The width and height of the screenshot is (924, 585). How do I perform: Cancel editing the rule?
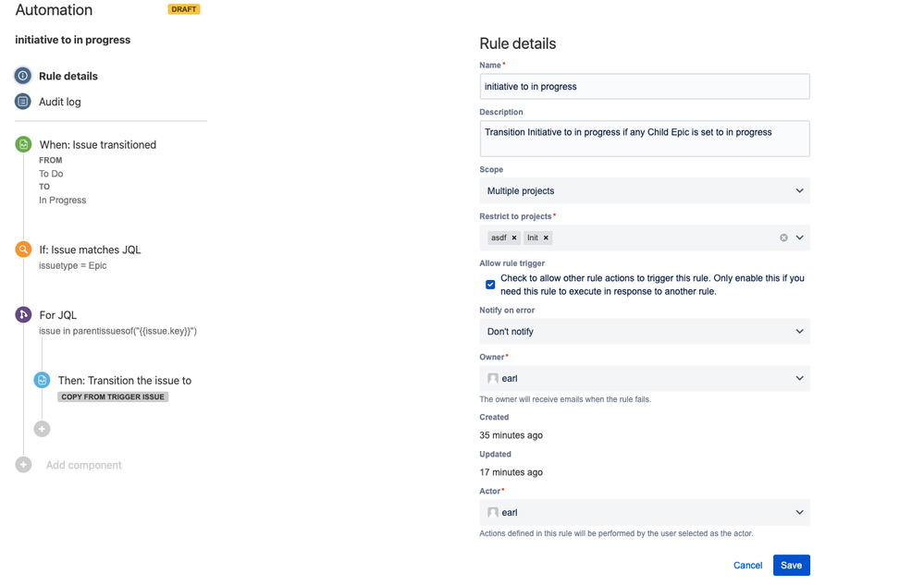point(747,565)
